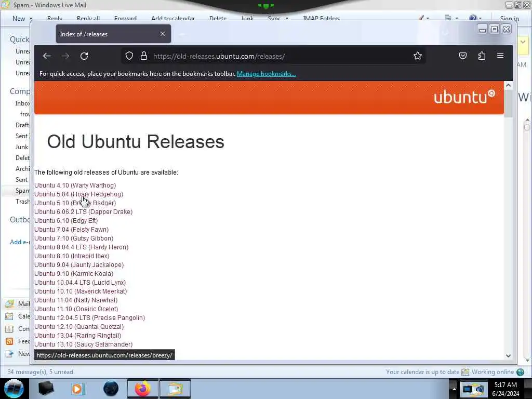Open Drafts folder in Windows Live Mail

coord(22,125)
